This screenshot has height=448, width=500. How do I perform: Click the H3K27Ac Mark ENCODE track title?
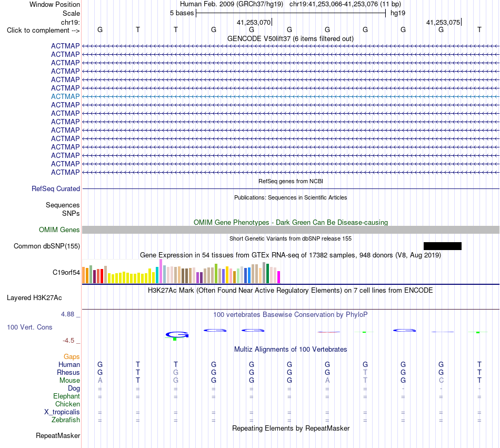291,291
